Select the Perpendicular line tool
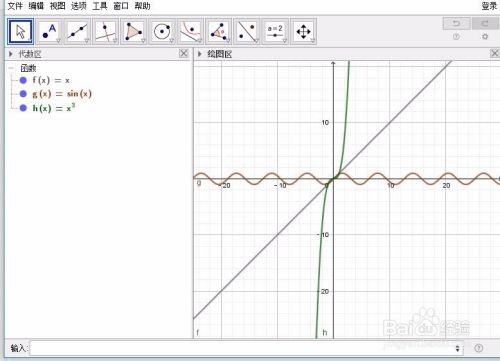 pos(106,32)
